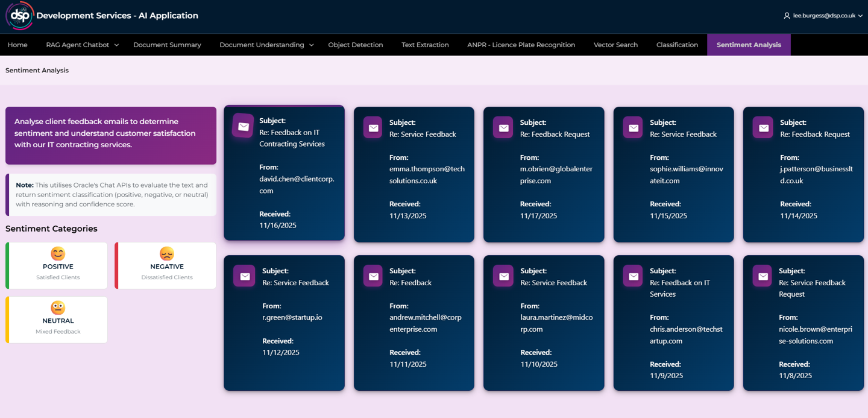The image size is (868, 418).
Task: Click envelope icon on david.chen email card
Action: tap(244, 126)
